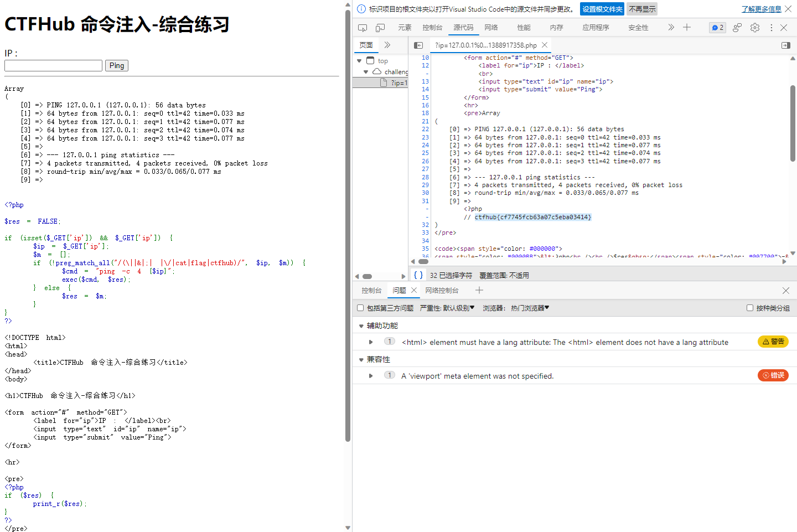Show more navigator tabs chevron
The image size is (797, 532).
[x=387, y=45]
